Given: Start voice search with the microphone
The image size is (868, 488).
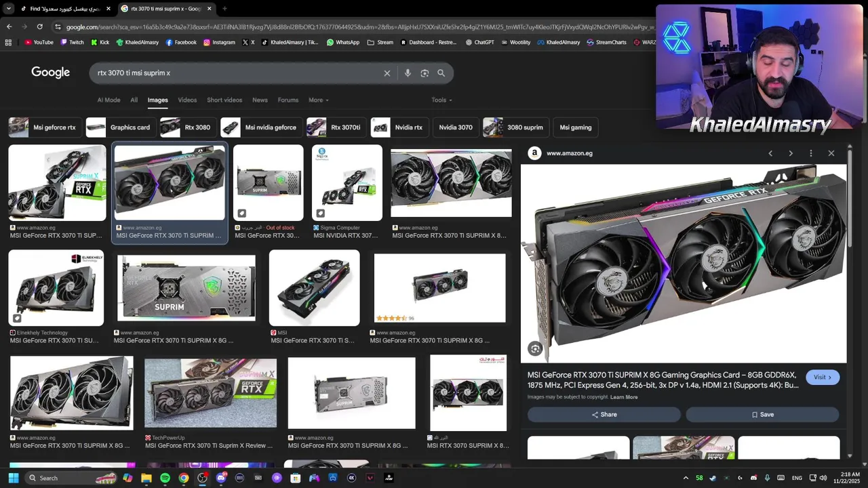Looking at the screenshot, I should click(x=408, y=73).
